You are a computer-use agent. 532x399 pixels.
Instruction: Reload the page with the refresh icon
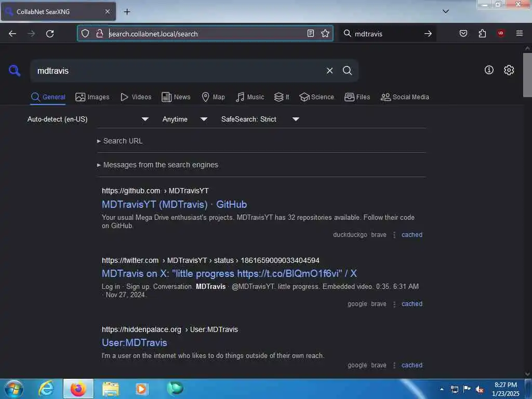point(50,34)
